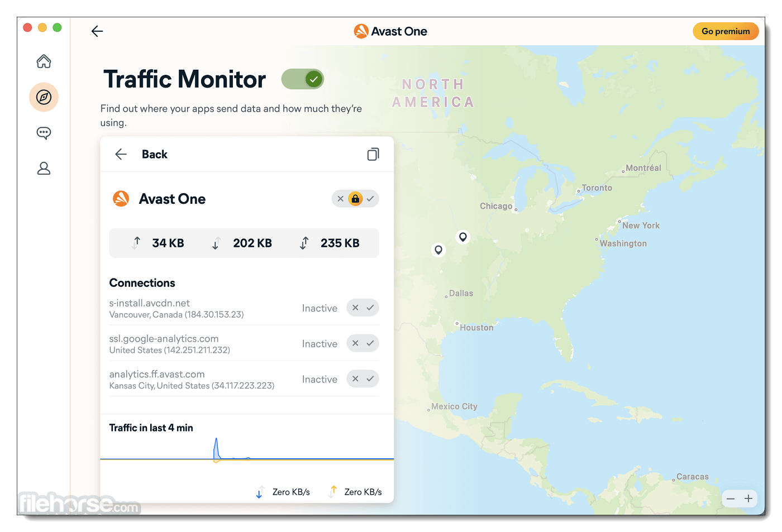782x532 pixels.
Task: Click the Montréal label on map
Action: pyautogui.click(x=643, y=168)
